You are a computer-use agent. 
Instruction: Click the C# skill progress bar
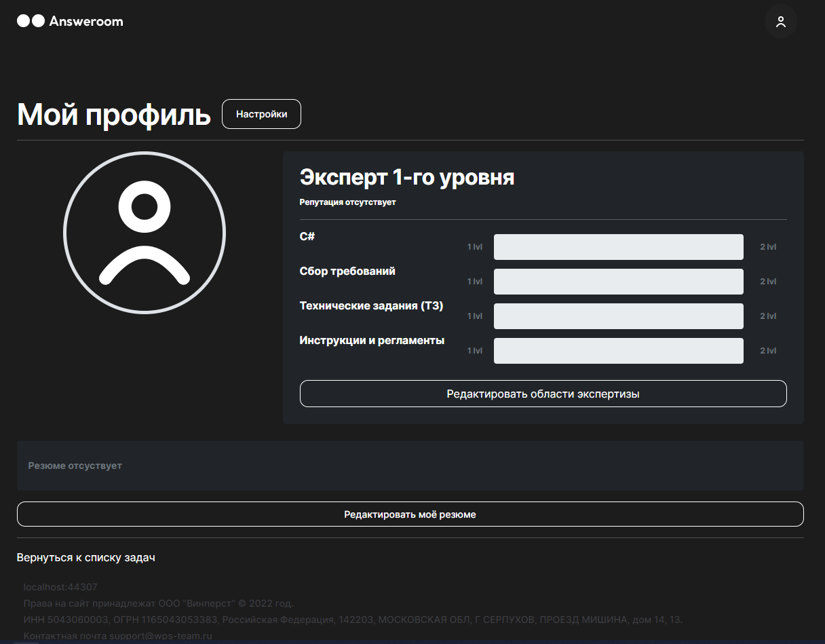pos(619,247)
